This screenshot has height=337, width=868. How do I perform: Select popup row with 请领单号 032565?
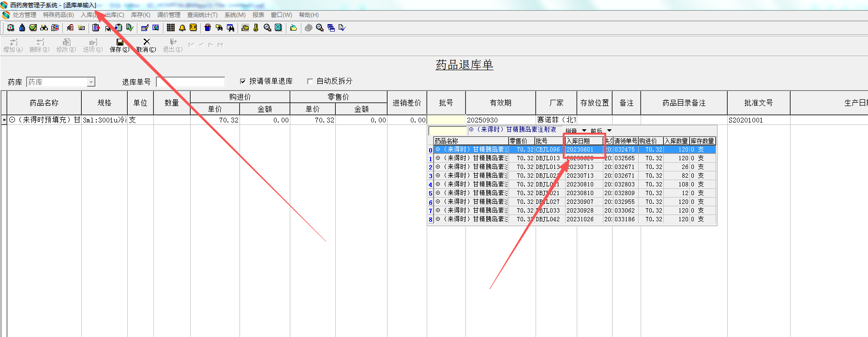(x=575, y=158)
